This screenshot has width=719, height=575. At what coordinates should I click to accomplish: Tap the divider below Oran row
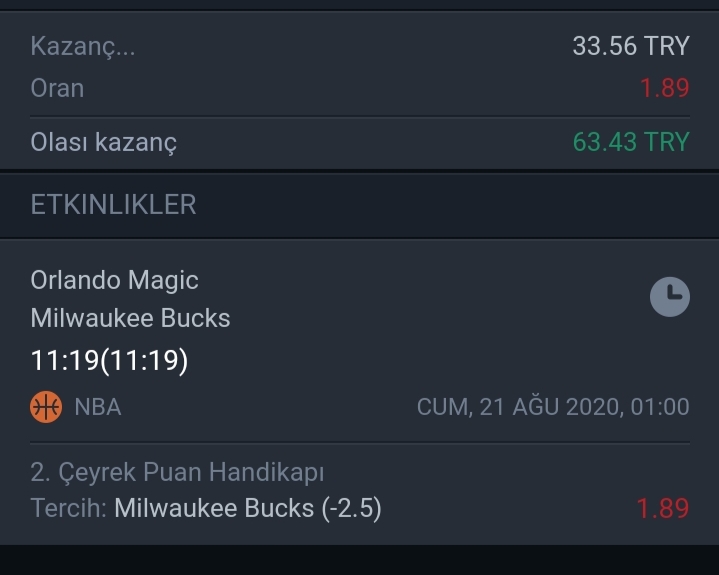point(360,117)
